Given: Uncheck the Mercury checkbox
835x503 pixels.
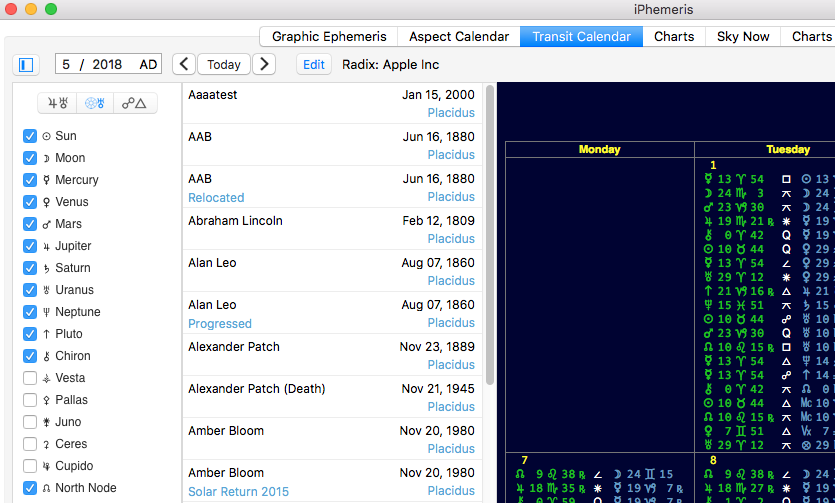Looking at the screenshot, I should tap(30, 180).
